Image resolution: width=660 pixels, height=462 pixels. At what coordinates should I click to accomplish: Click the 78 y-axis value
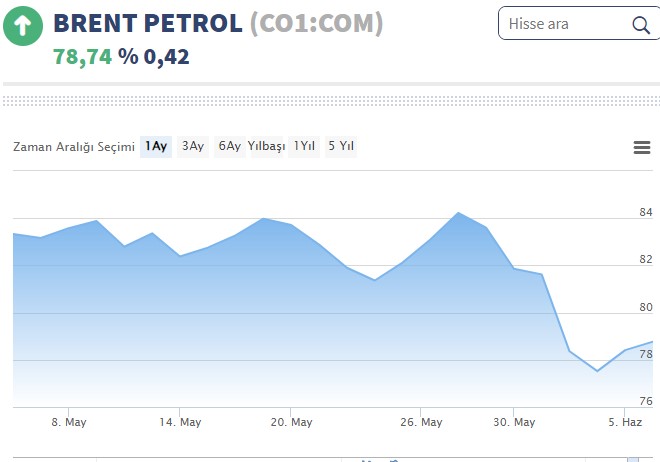click(x=646, y=354)
